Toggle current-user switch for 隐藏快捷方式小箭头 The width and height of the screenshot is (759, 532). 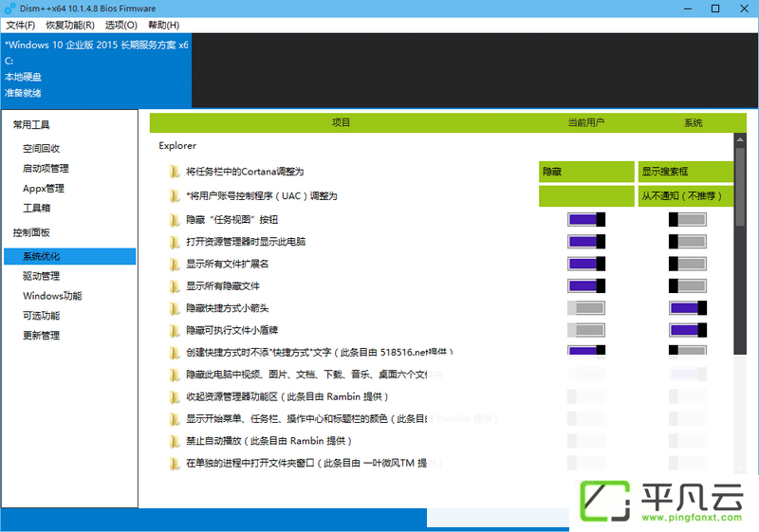[x=586, y=308]
